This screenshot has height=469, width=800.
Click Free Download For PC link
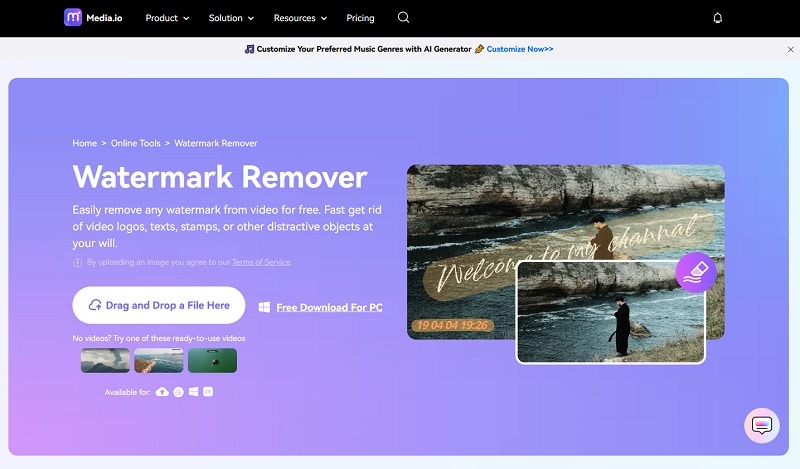click(x=329, y=307)
